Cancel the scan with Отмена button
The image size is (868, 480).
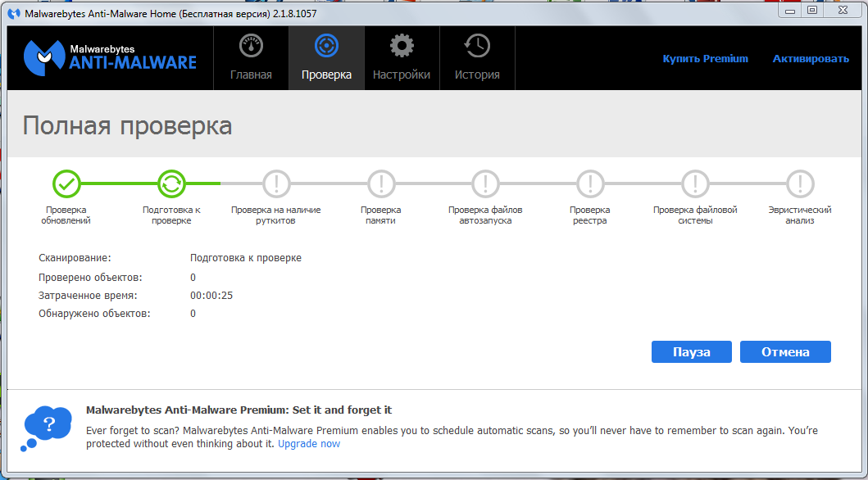[x=785, y=351]
